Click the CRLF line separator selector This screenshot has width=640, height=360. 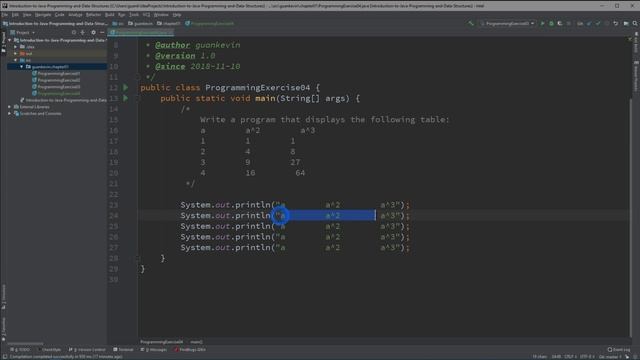570,357
